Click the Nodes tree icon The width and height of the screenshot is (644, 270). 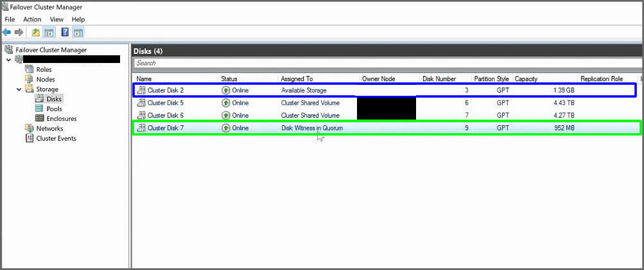click(x=29, y=79)
